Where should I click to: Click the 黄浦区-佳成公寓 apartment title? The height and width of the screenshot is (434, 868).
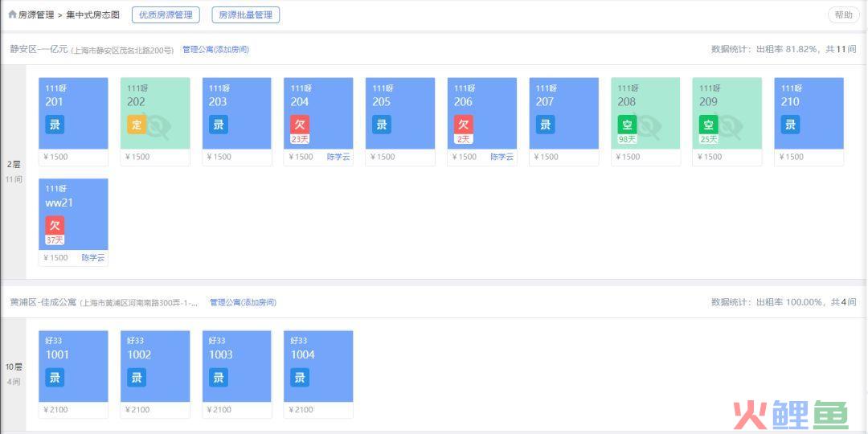pos(43,302)
